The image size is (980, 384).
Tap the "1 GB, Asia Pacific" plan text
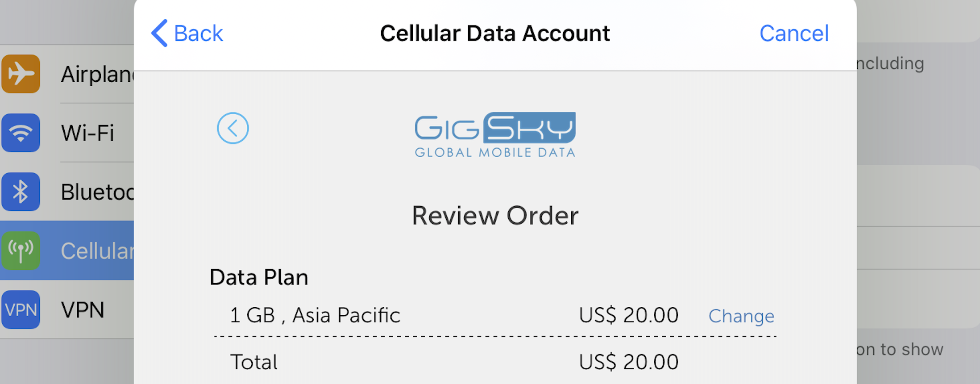[315, 315]
